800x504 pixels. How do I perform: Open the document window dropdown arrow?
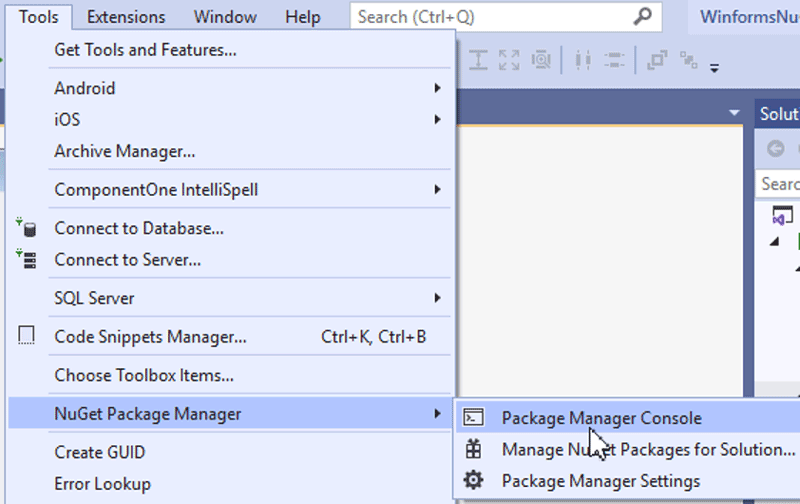(735, 113)
